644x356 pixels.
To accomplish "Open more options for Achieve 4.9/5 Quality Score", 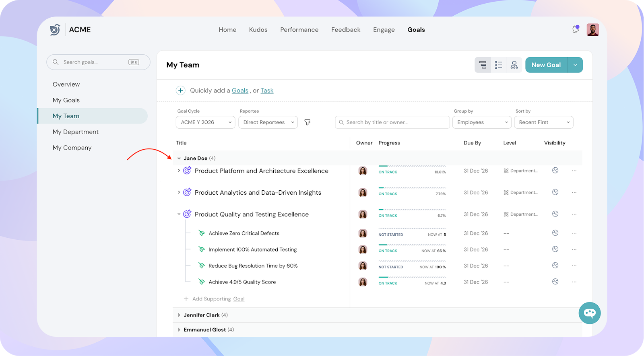I will [x=574, y=282].
